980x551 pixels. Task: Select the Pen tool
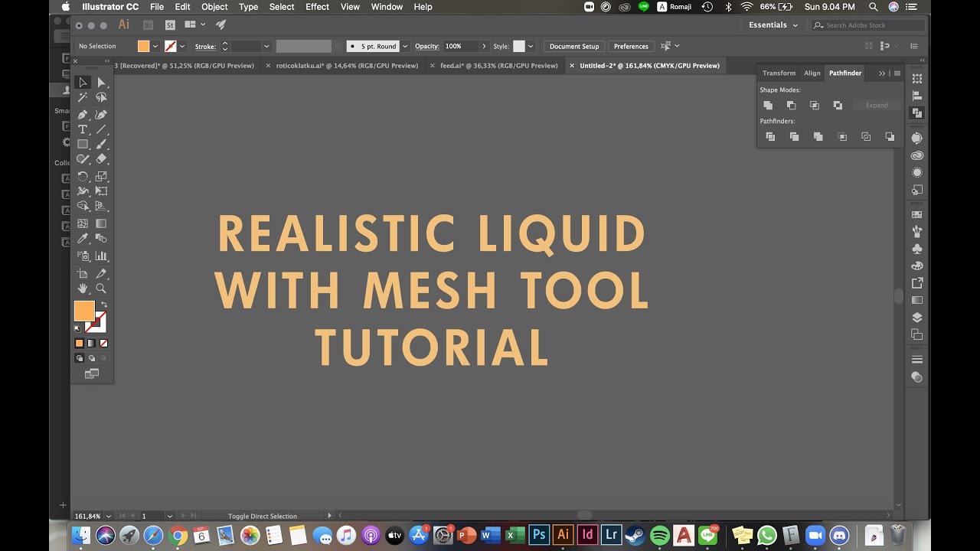[x=83, y=114]
